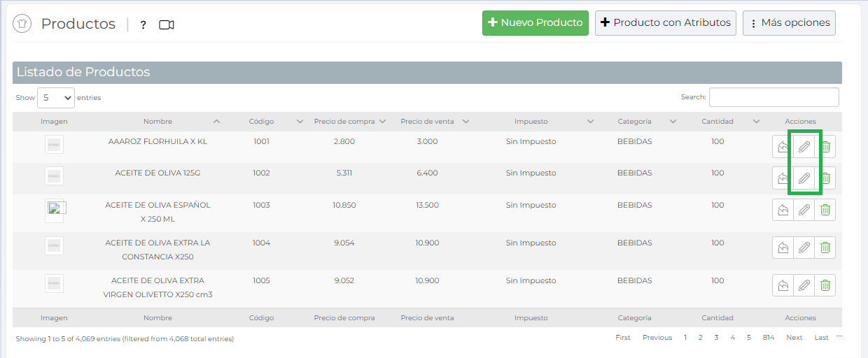Open the Show entries dropdown
This screenshot has width=868, height=358.
56,98
